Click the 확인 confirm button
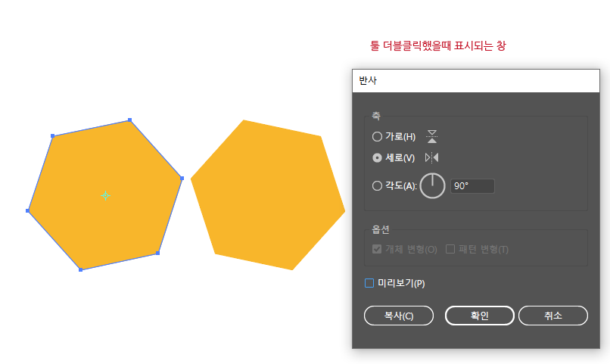 [480, 316]
